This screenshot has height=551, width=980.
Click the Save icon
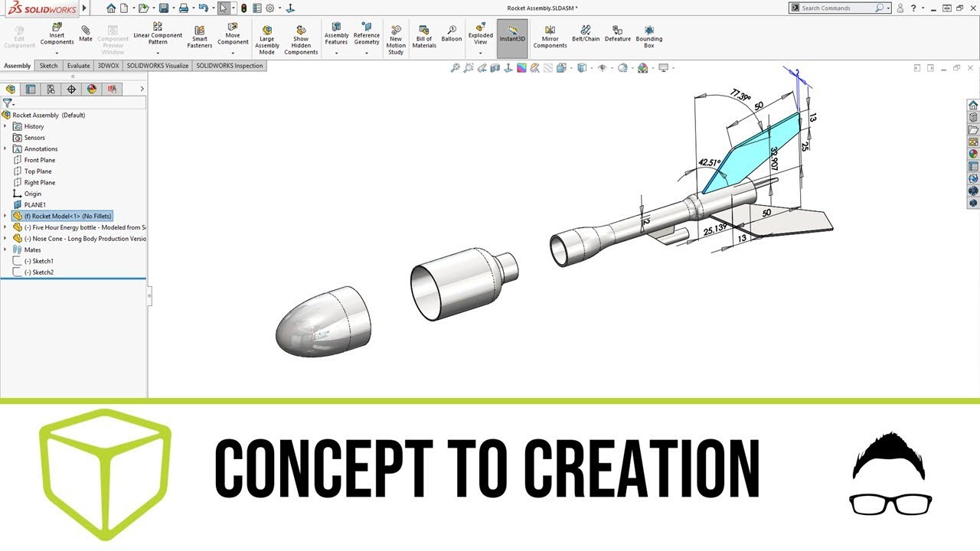click(x=163, y=8)
